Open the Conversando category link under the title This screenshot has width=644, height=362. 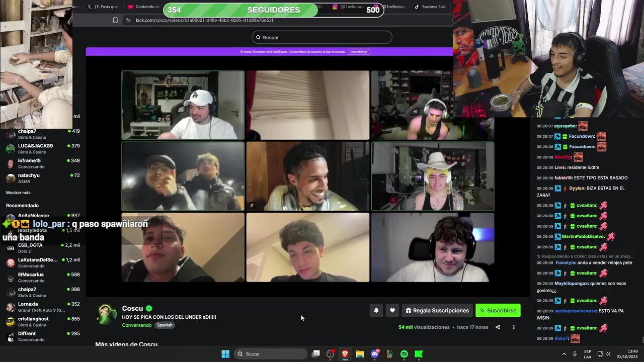(137, 325)
